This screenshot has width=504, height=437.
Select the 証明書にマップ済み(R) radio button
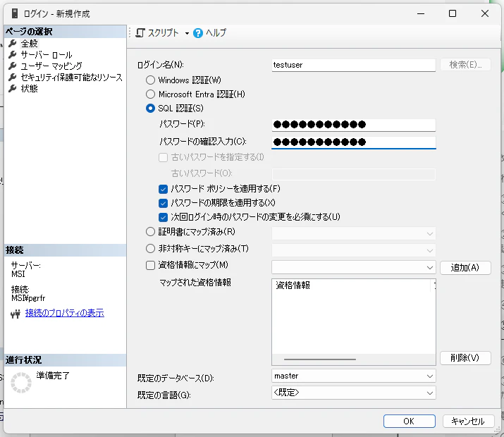click(x=150, y=232)
